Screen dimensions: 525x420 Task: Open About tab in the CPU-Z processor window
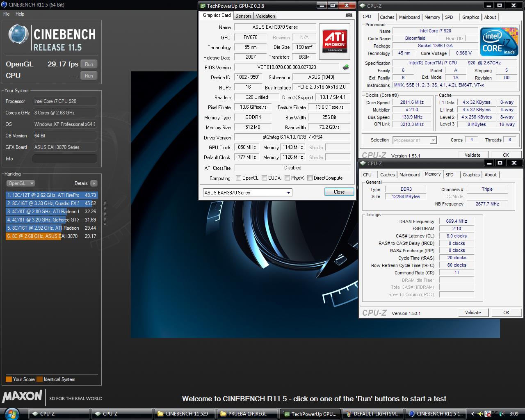[490, 17]
